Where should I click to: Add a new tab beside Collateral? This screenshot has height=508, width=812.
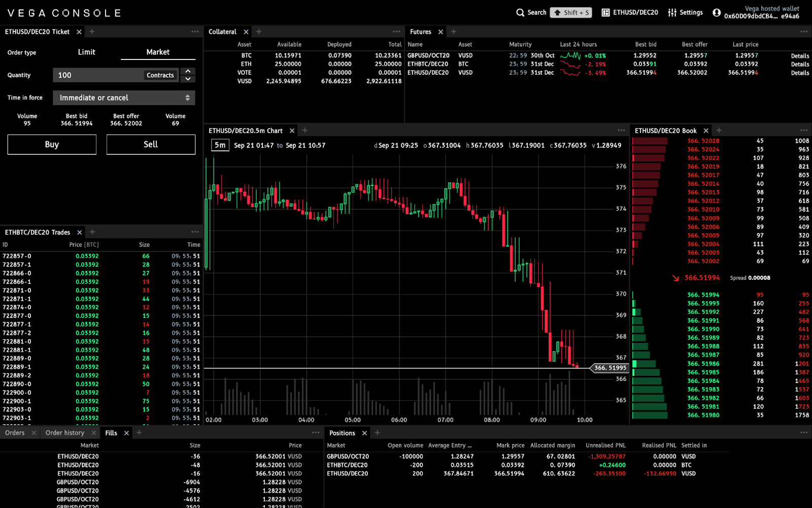259,31
